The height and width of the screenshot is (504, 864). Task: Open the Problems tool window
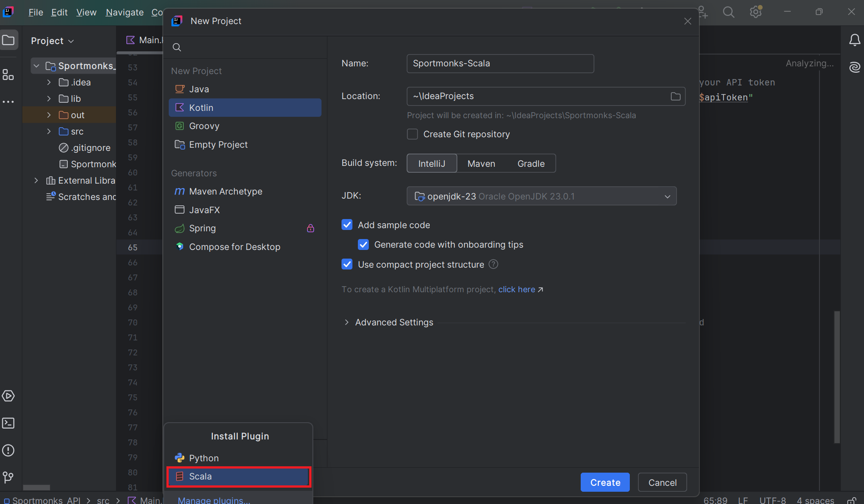click(8, 450)
